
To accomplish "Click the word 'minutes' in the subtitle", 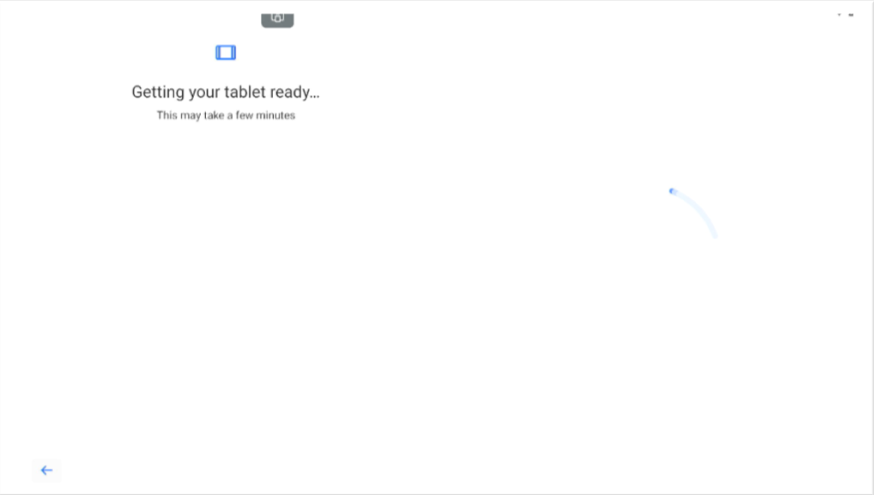I will click(275, 115).
